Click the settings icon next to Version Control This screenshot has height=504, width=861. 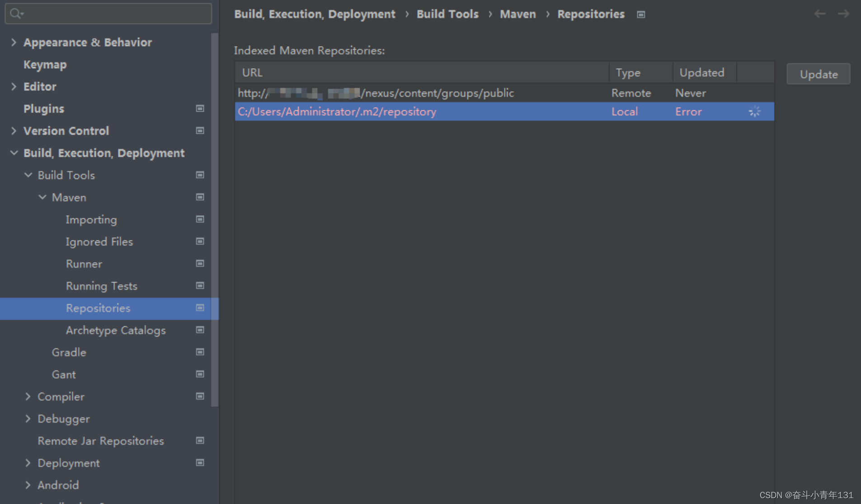[x=199, y=131]
